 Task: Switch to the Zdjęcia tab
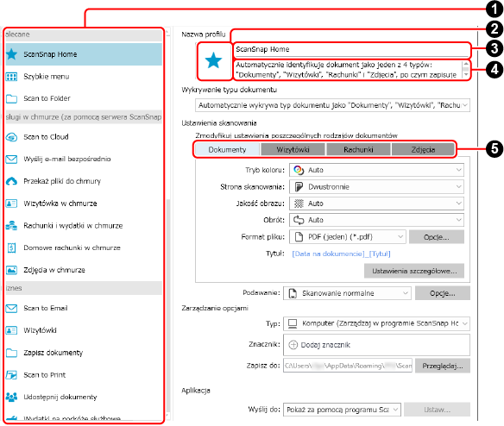[x=423, y=149]
